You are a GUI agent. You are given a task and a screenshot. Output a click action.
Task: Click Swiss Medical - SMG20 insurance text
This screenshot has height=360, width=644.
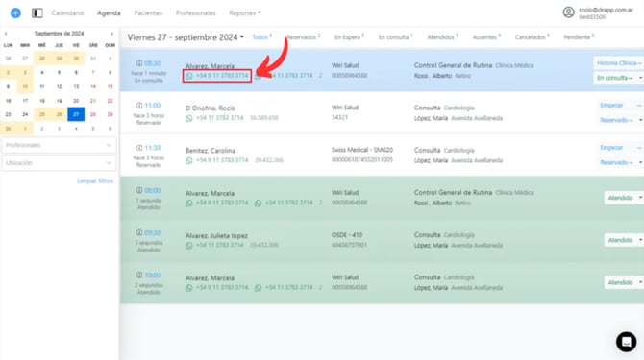coord(362,150)
